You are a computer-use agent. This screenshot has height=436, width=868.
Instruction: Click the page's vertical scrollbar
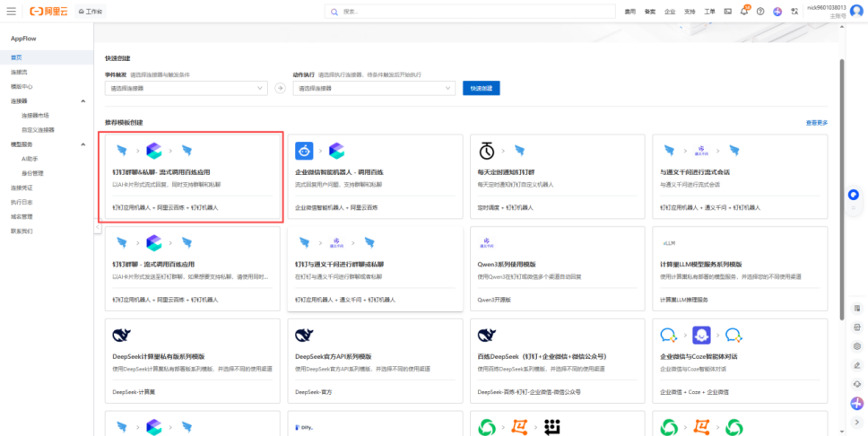point(842,188)
